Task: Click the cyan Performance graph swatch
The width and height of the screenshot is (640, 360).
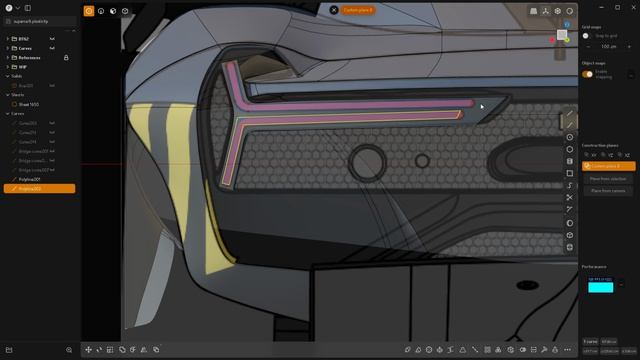Action: [x=600, y=287]
